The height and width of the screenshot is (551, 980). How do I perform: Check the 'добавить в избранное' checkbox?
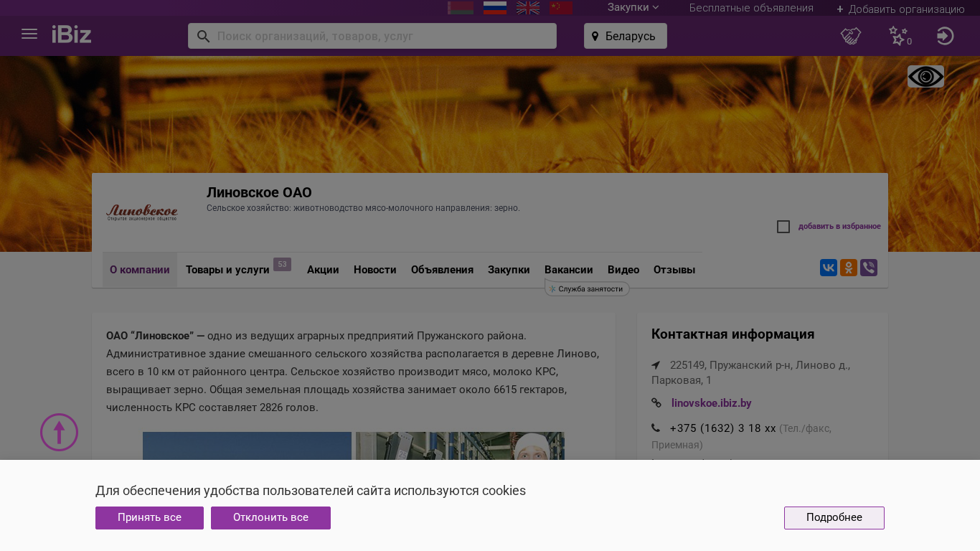click(783, 227)
